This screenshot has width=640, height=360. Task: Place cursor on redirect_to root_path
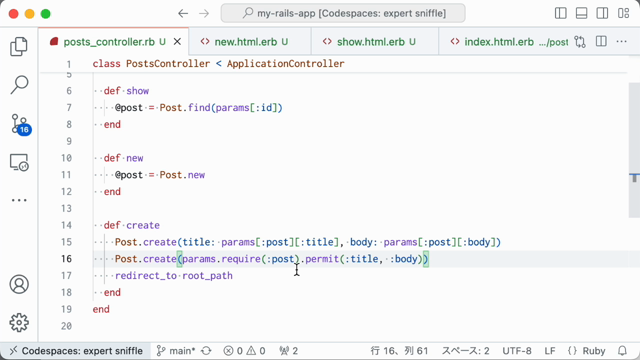tap(173, 276)
